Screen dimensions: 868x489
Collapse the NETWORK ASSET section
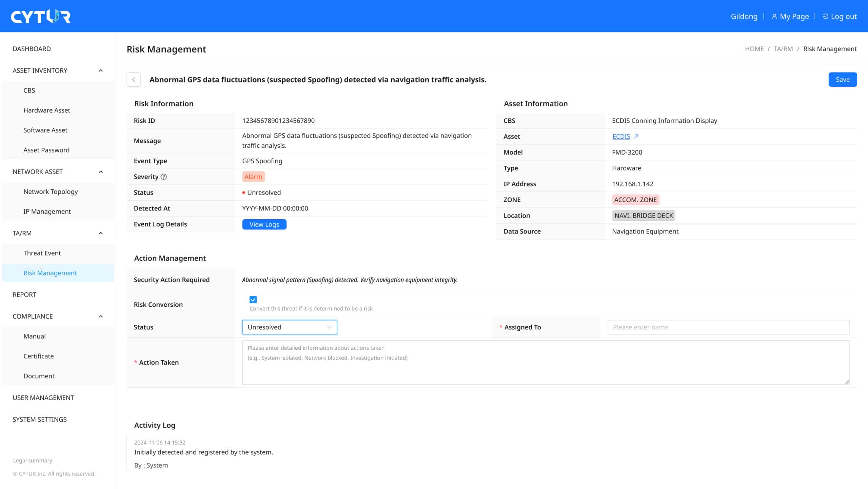point(101,172)
